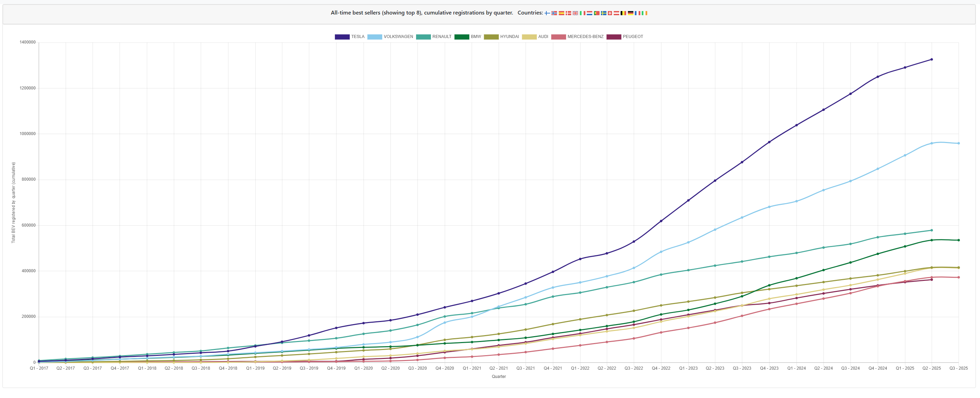The image size is (980, 398).
Task: Select the Ireland flag icon
Action: pos(644,13)
